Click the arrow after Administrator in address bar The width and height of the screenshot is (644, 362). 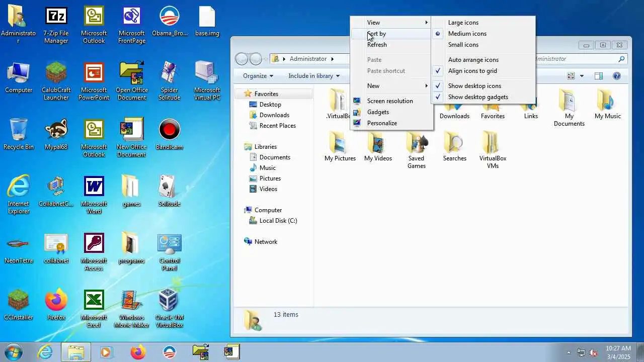333,59
